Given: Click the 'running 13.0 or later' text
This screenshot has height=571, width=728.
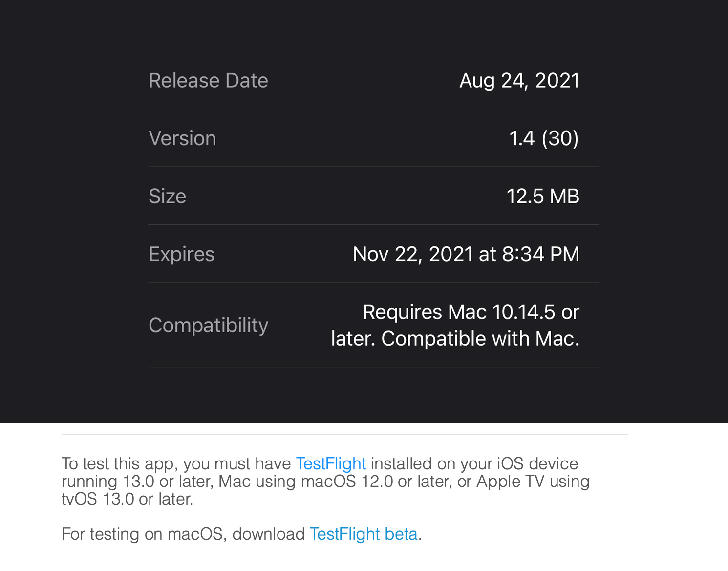Looking at the screenshot, I should 137,481.
